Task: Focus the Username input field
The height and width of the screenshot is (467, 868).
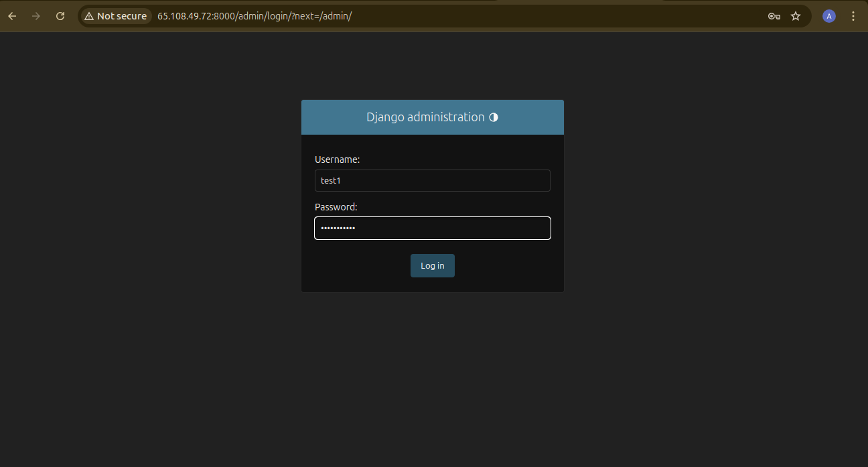Action: [433, 180]
